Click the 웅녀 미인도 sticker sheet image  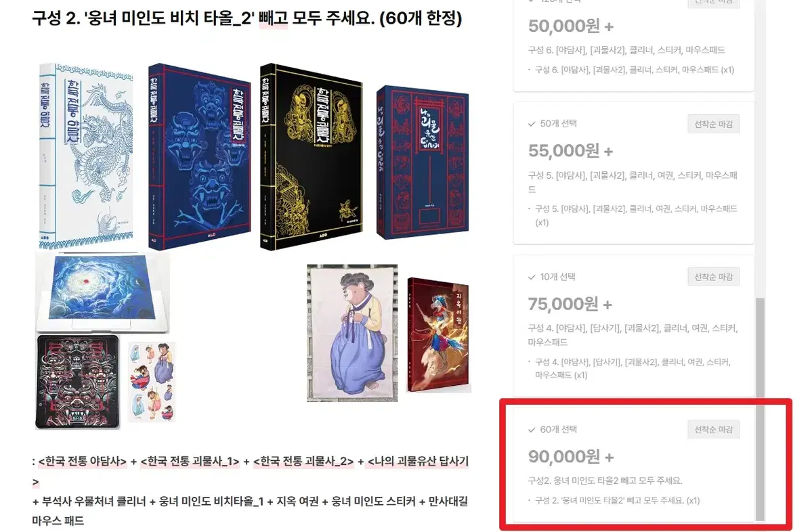(151, 382)
